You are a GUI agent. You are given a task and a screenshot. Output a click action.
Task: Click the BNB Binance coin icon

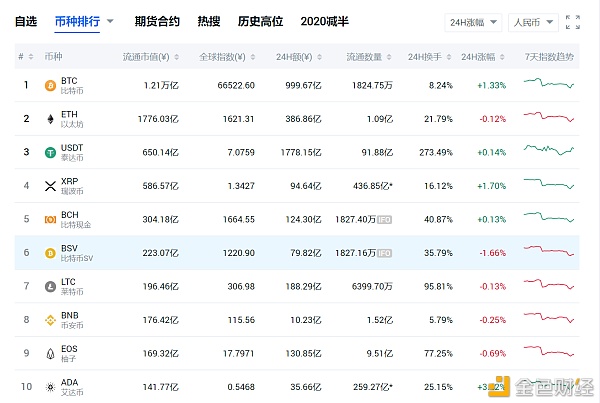[x=51, y=320]
